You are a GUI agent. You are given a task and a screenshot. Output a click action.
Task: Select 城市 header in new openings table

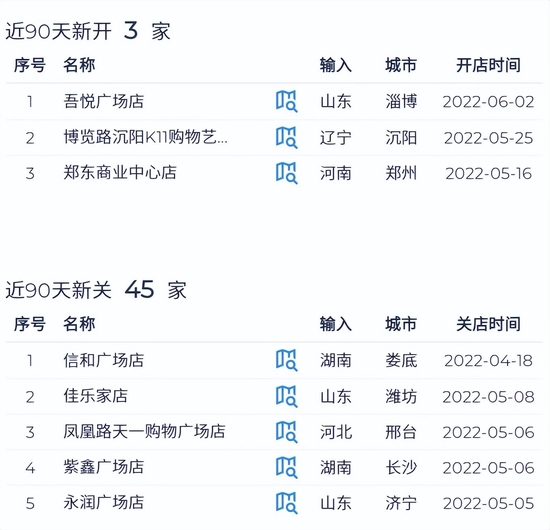(x=401, y=65)
